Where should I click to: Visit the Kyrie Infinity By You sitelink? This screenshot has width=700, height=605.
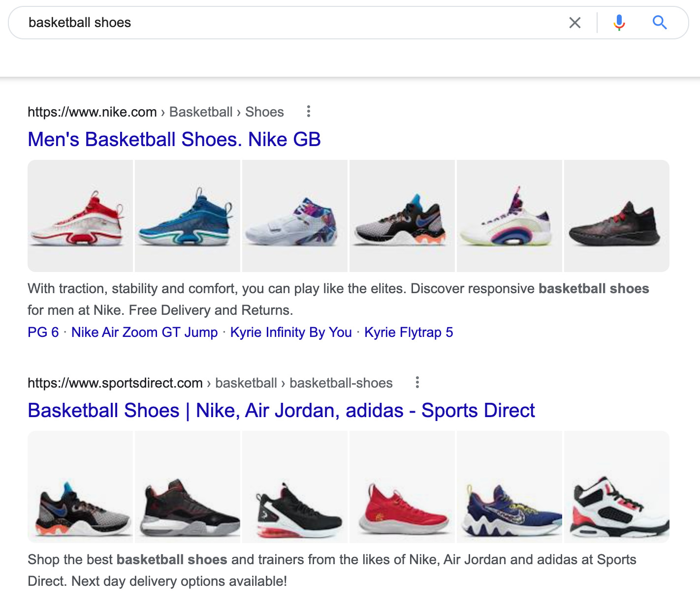(x=291, y=333)
